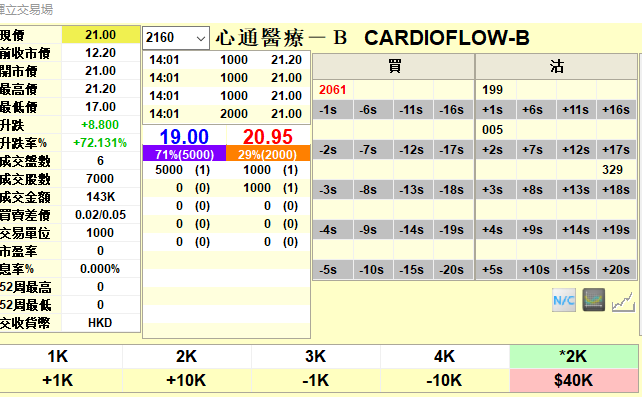Viewport: 642px width, 397px height.
Task: Click the red broker code 2061
Action: (x=332, y=90)
